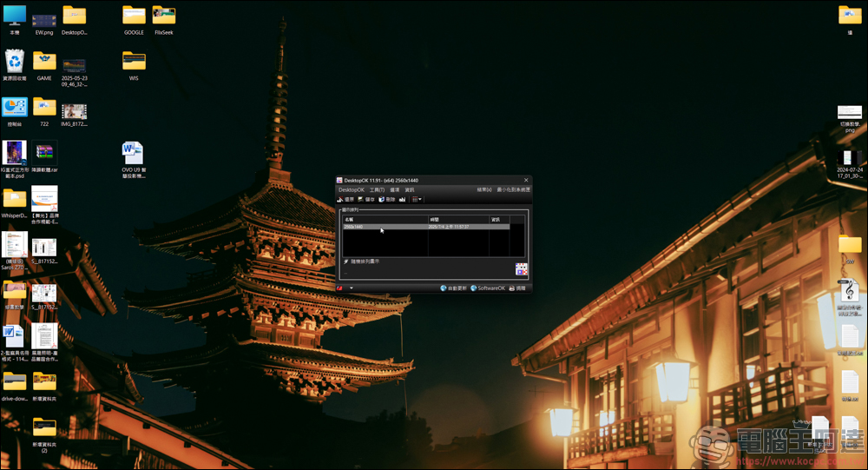Screen dimensions: 868x470
Task: Click the 名稱 column header
Action: tap(385, 220)
